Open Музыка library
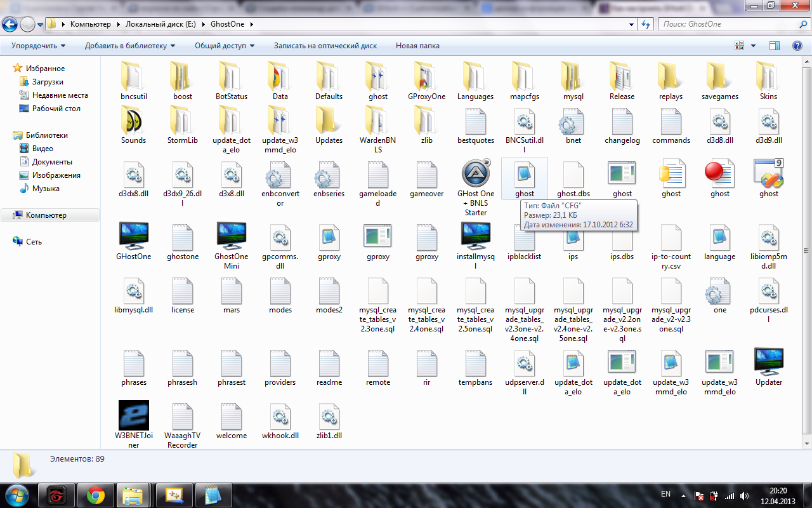812x508 pixels. coord(46,189)
